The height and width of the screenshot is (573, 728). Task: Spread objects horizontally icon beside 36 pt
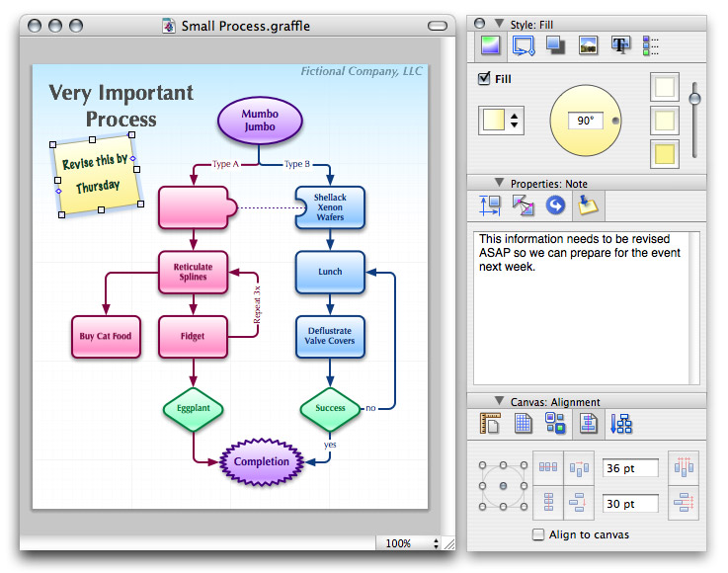coord(579,468)
